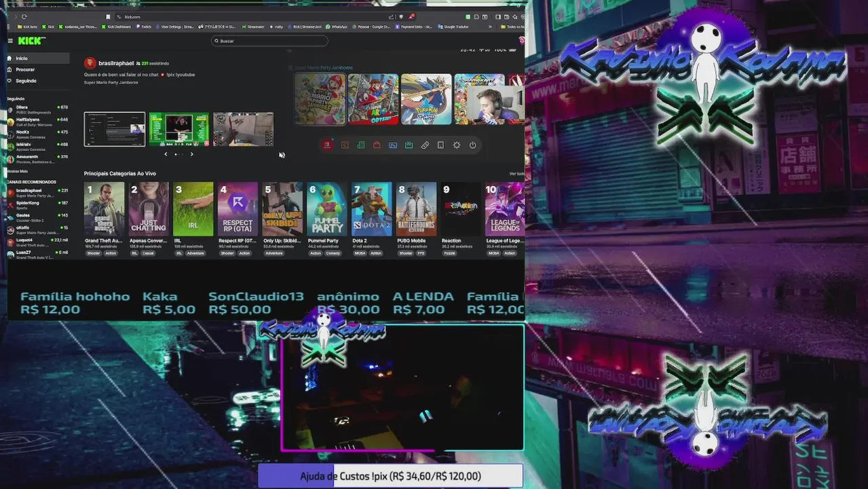Unmute the featured stream with the speaker icon

[282, 155]
